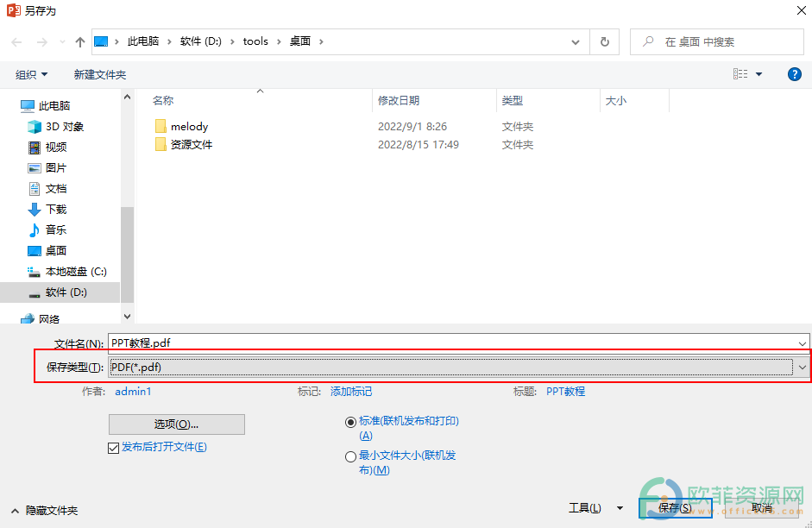Click the 选项(O)... button
This screenshot has width=812, height=528.
177,424
